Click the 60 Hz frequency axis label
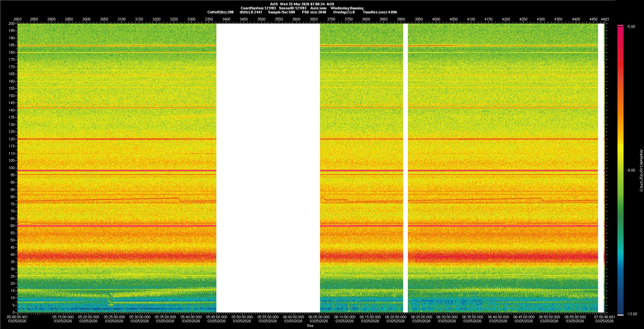 pyautogui.click(x=12, y=226)
